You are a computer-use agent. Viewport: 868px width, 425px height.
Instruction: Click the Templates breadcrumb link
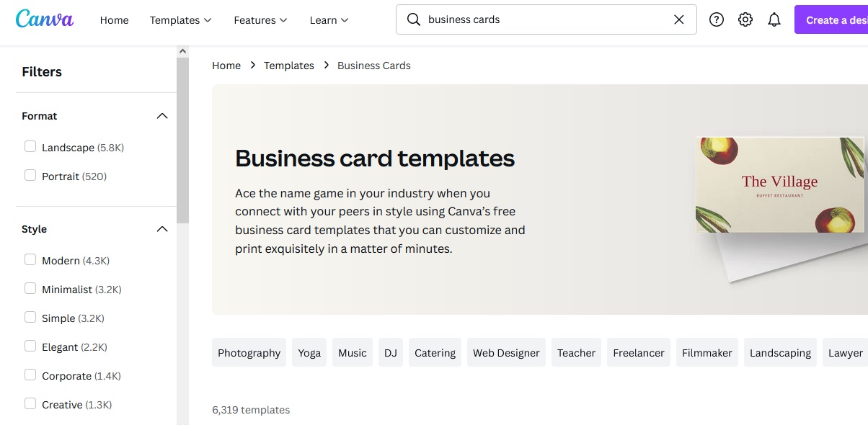tap(288, 65)
